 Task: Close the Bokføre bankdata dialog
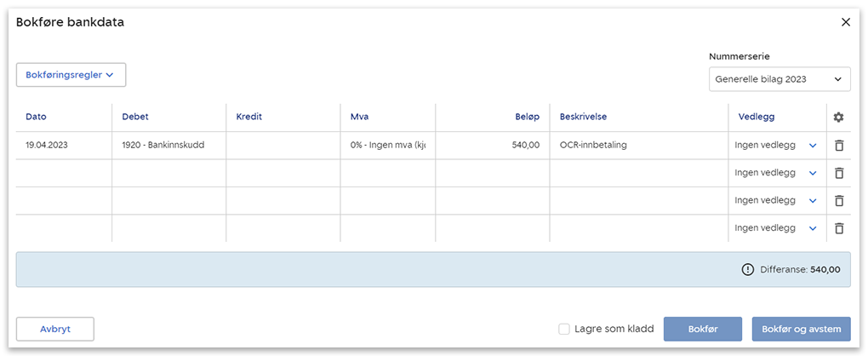pos(845,22)
